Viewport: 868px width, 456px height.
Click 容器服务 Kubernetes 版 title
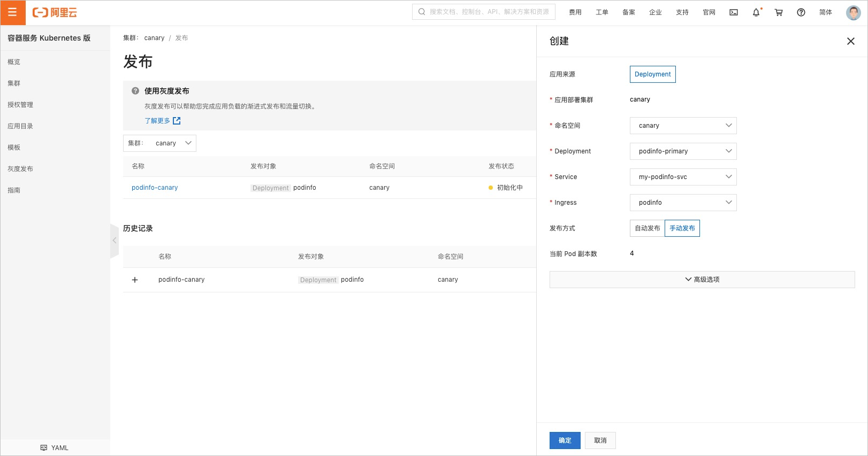coord(49,38)
